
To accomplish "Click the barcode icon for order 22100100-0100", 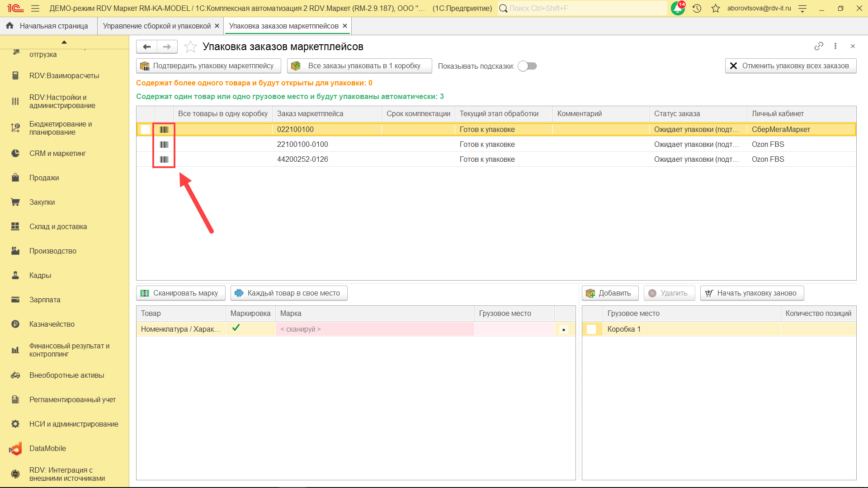I will (164, 145).
